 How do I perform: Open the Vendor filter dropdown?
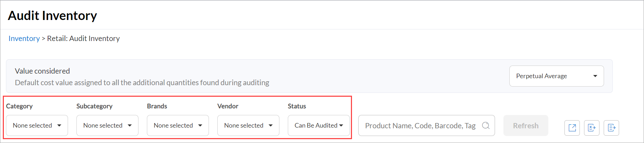pyautogui.click(x=248, y=125)
